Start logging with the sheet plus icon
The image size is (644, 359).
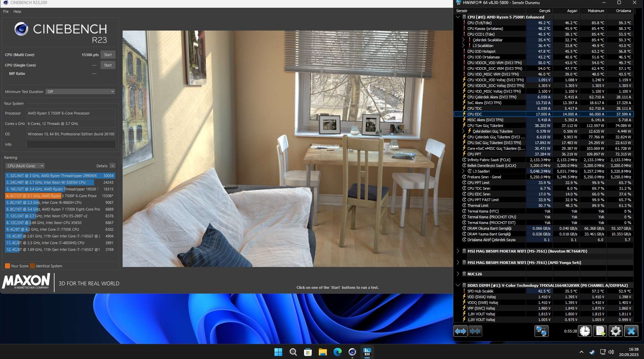[600, 331]
